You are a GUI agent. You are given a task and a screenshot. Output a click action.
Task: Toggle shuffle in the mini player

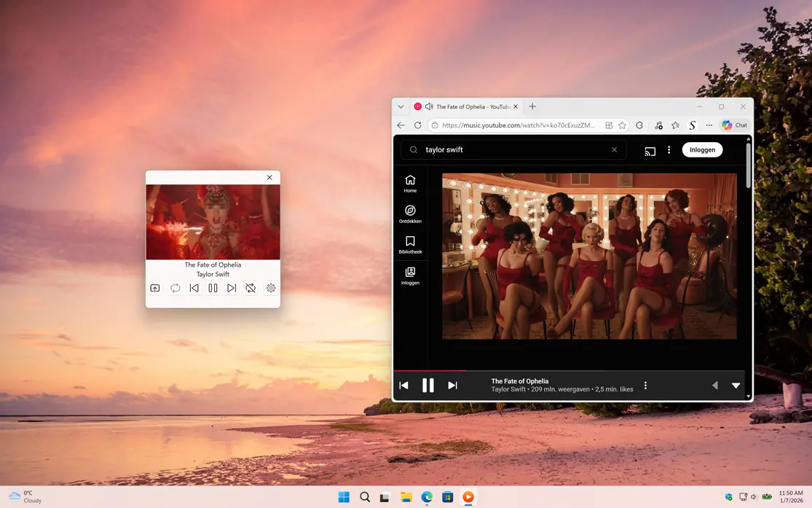[251, 288]
